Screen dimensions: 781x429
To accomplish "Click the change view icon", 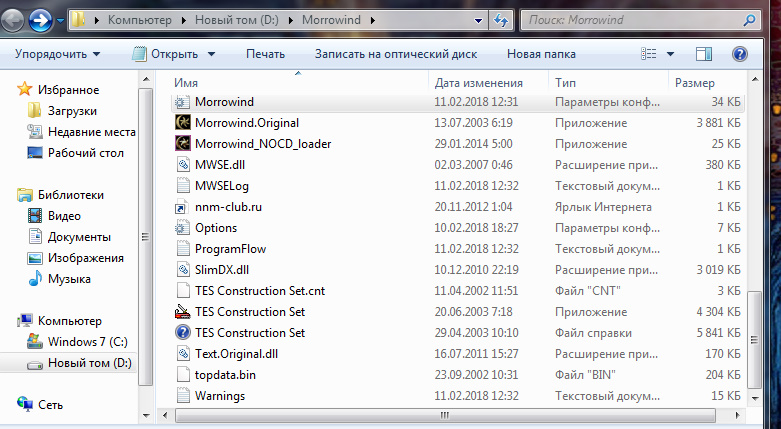I will (648, 54).
